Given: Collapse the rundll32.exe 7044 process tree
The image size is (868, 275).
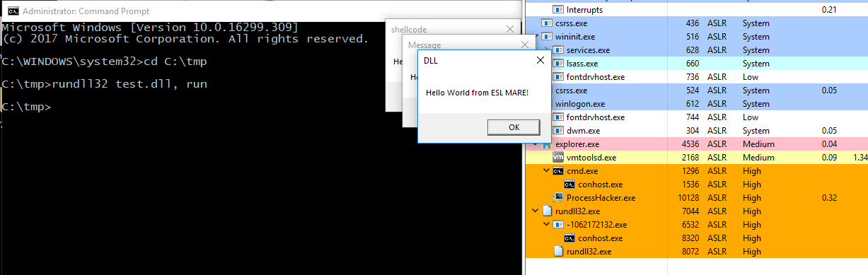Looking at the screenshot, I should pos(536,211).
